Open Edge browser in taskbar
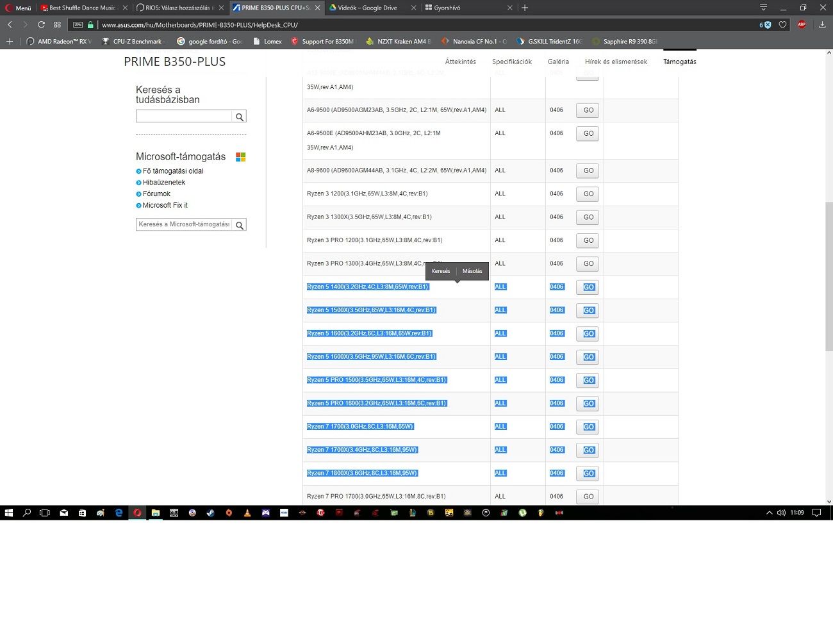Image resolution: width=833 pixels, height=644 pixels. (x=119, y=513)
